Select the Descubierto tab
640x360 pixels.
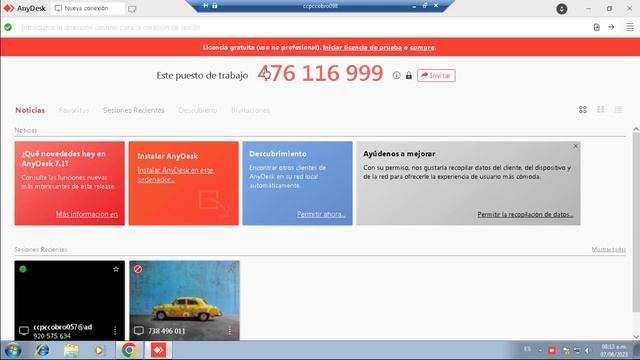point(198,110)
